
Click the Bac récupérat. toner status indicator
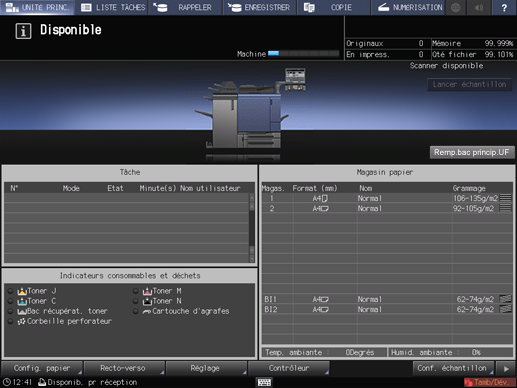tap(11, 311)
